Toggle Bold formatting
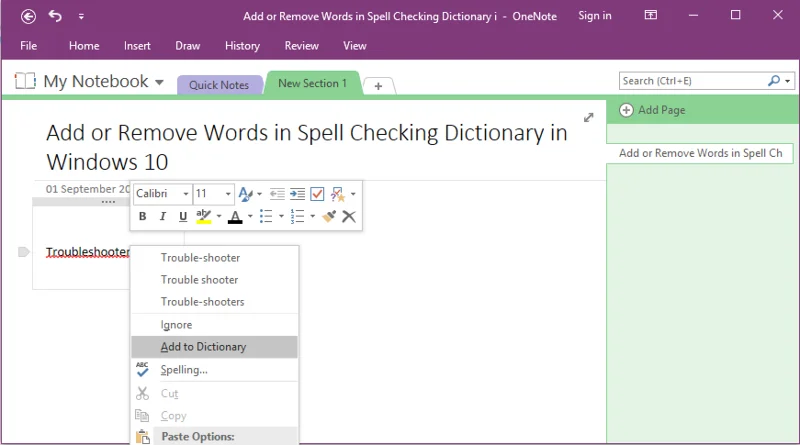This screenshot has width=800, height=445. [x=142, y=216]
